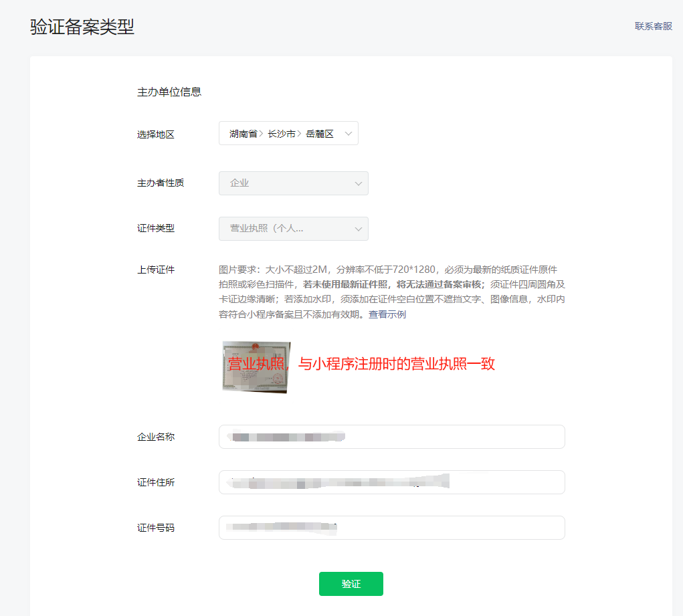Click the 选择地区 field label

pos(156,134)
